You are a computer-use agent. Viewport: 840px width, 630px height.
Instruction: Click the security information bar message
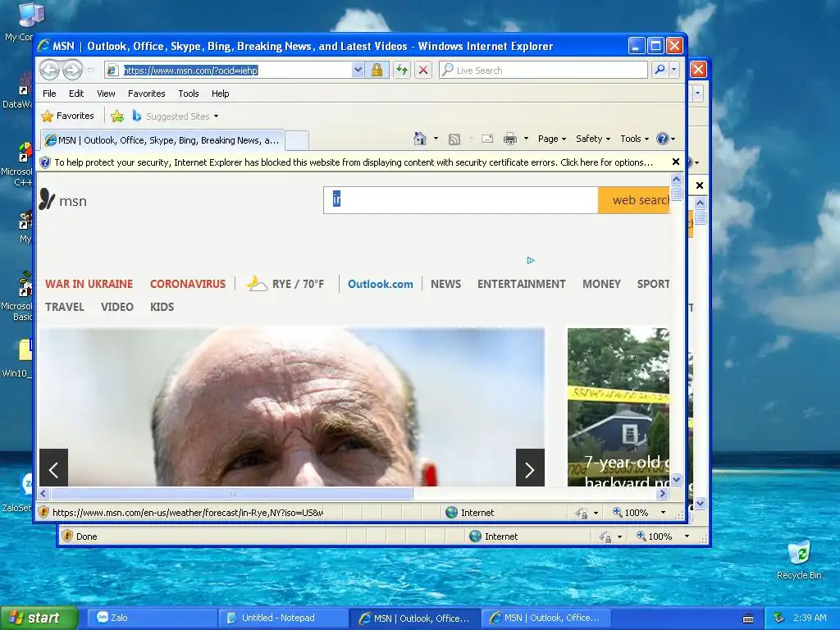tap(353, 162)
